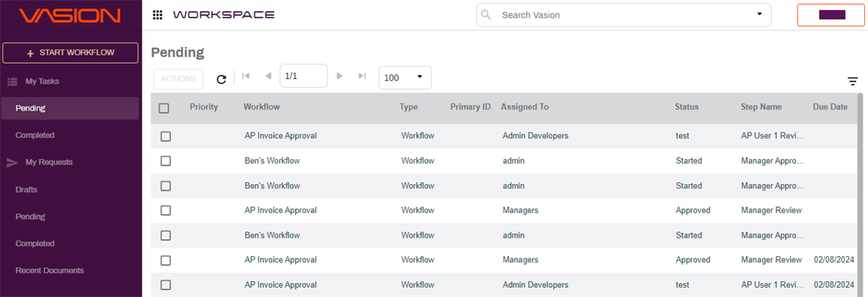Click the search magnifier icon
The height and width of the screenshot is (297, 868).
tap(485, 15)
